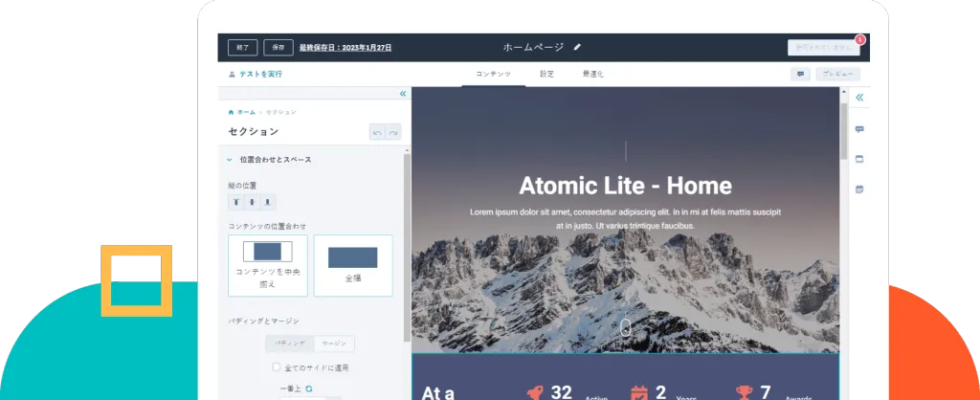Screen dimensions: 980x400
Task: Choose コンテンツを中央揃え alignment card
Action: coord(268,266)
